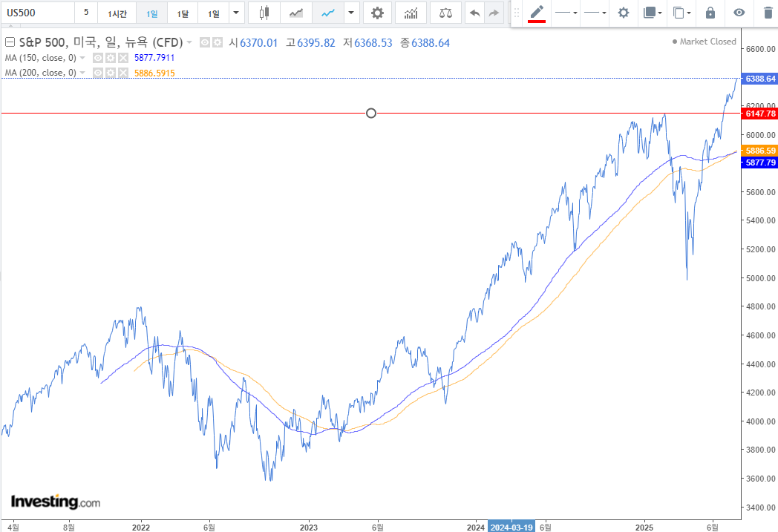Click the red 6147.78 price label
778x532 pixels.
(759, 114)
